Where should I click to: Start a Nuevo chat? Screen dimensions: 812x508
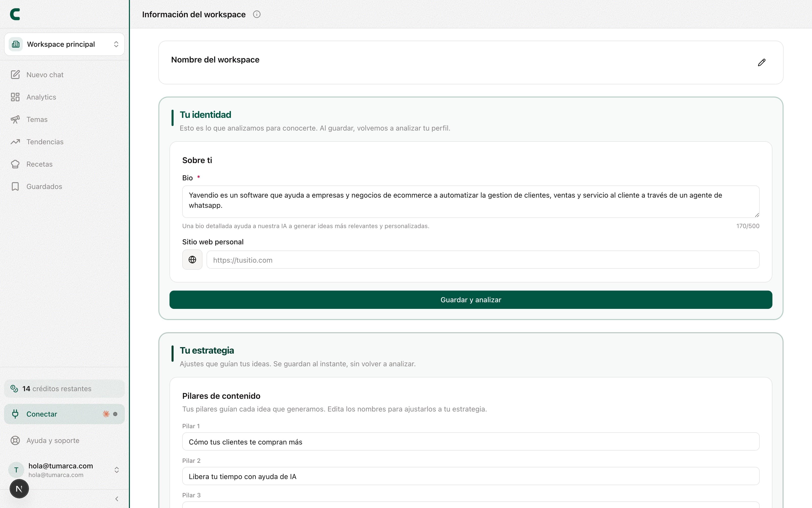point(64,75)
